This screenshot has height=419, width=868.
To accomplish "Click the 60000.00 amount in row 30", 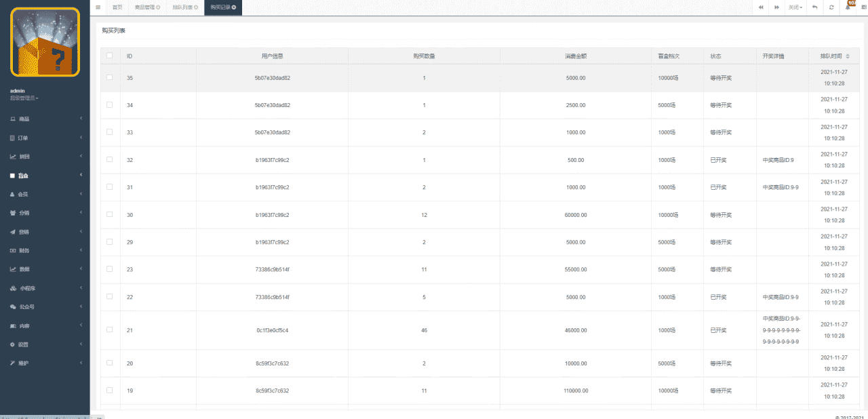I will (x=576, y=215).
